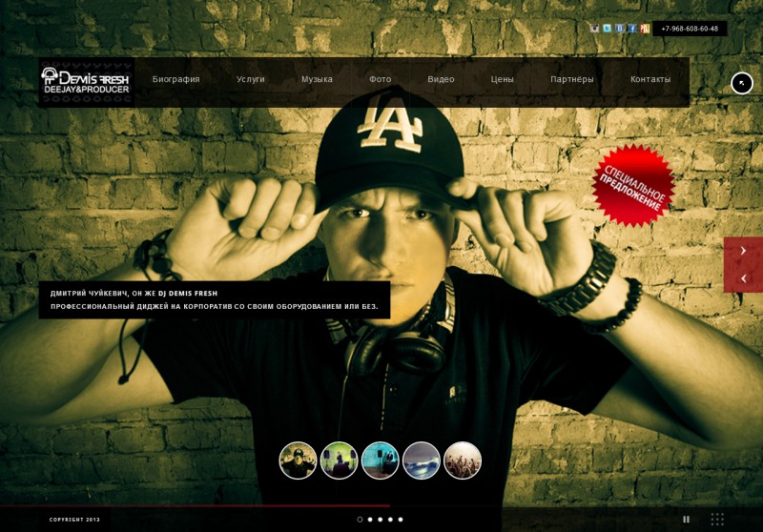Open the Музыка menu item
The height and width of the screenshot is (532, 763).
pos(317,79)
